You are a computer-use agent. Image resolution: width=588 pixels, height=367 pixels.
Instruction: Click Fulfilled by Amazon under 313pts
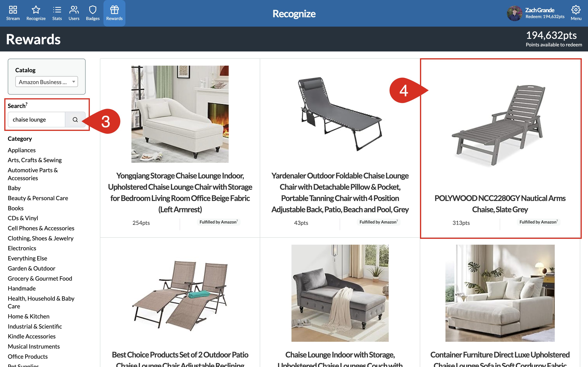(538, 222)
